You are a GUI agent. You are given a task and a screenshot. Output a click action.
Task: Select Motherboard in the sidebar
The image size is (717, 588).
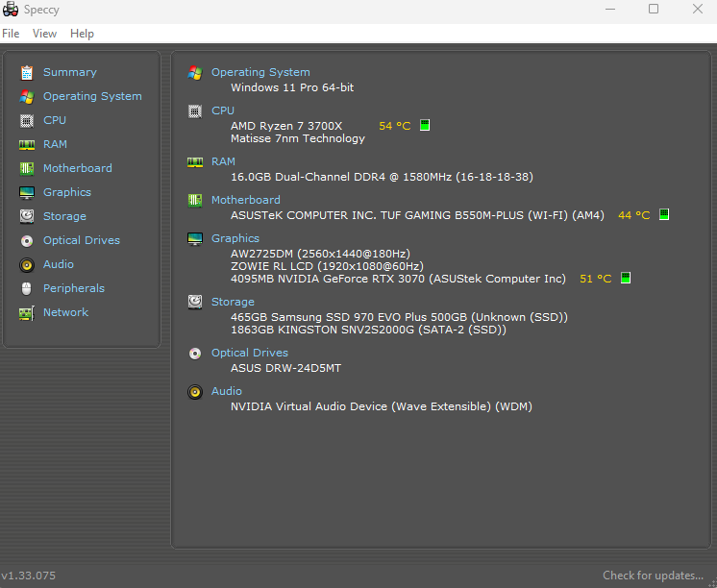coord(77,168)
